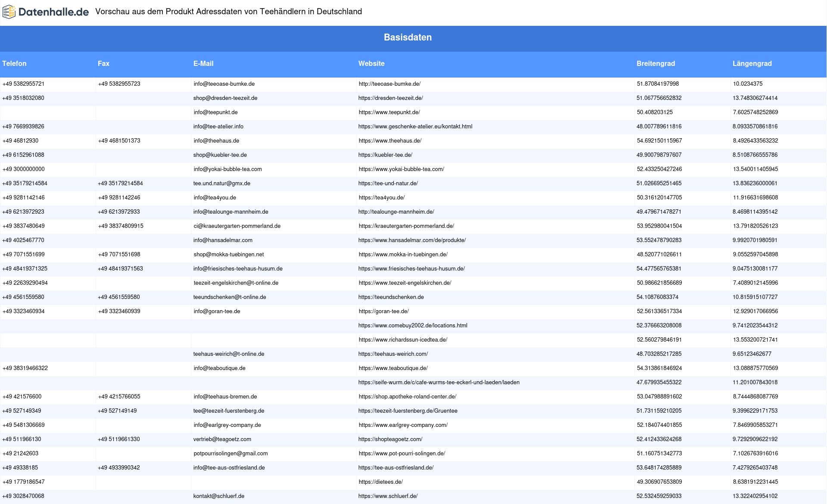Viewport: 827px width, 504px height.
Task: Open website https://tee-und-natur.de/
Action: coord(388,184)
